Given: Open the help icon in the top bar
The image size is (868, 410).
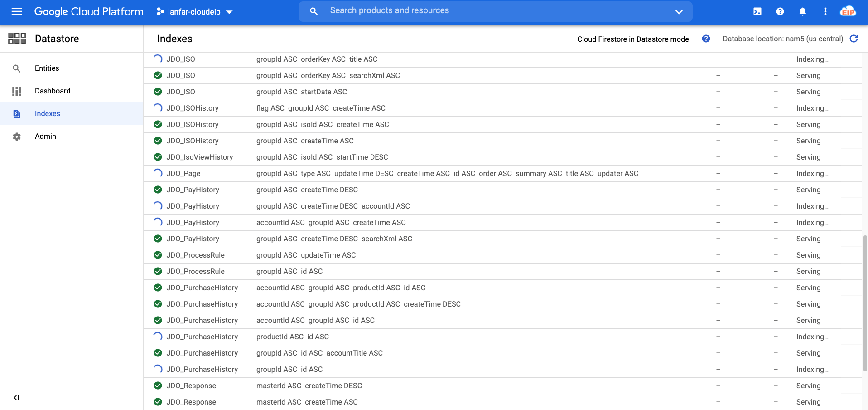Looking at the screenshot, I should click(780, 11).
